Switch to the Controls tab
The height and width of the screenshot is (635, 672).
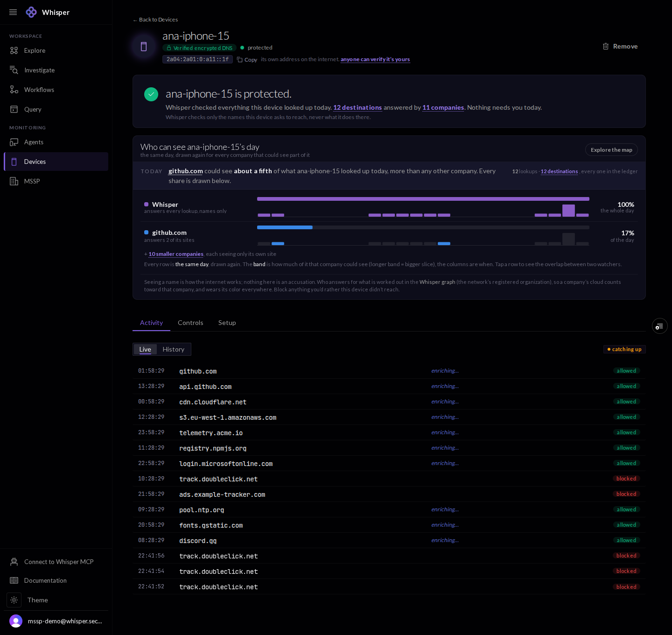(x=190, y=323)
